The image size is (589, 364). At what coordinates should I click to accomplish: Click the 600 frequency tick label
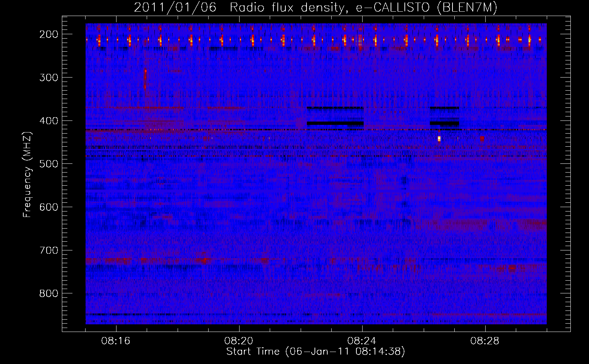(48, 207)
